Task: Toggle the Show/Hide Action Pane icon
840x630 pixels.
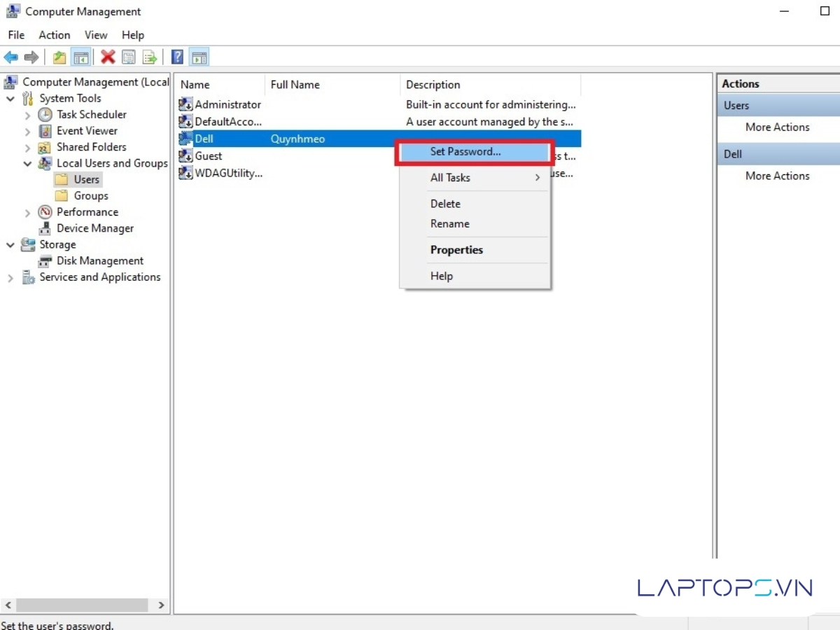Action: 199,57
